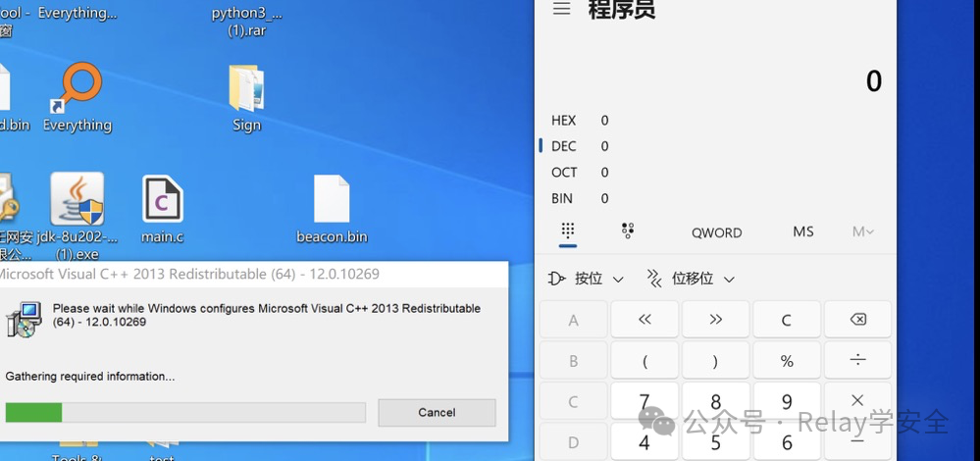Click the open parenthesis key

point(645,360)
